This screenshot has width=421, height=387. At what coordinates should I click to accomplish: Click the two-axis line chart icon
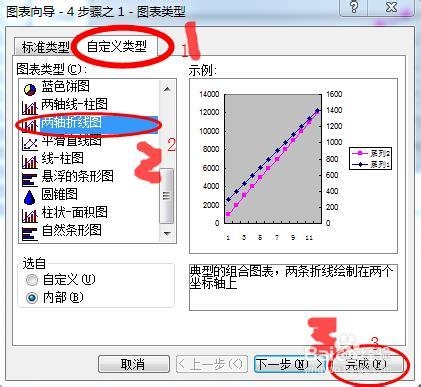pyautogui.click(x=30, y=125)
